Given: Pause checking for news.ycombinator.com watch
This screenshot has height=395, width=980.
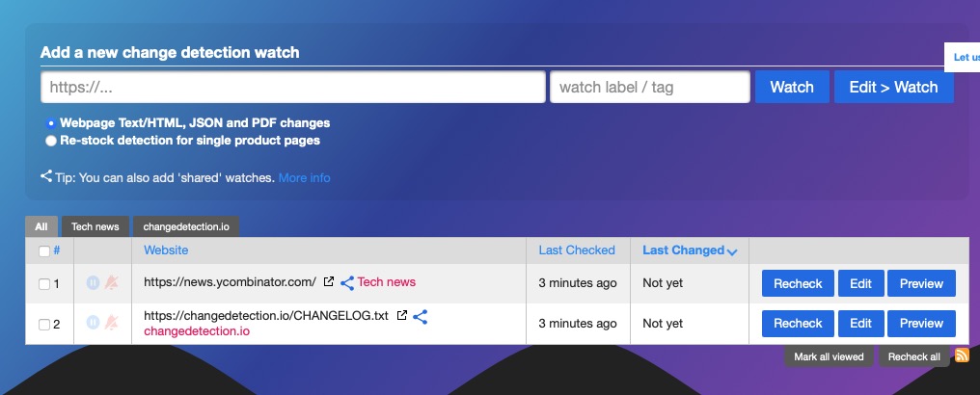Looking at the screenshot, I should click(x=94, y=282).
